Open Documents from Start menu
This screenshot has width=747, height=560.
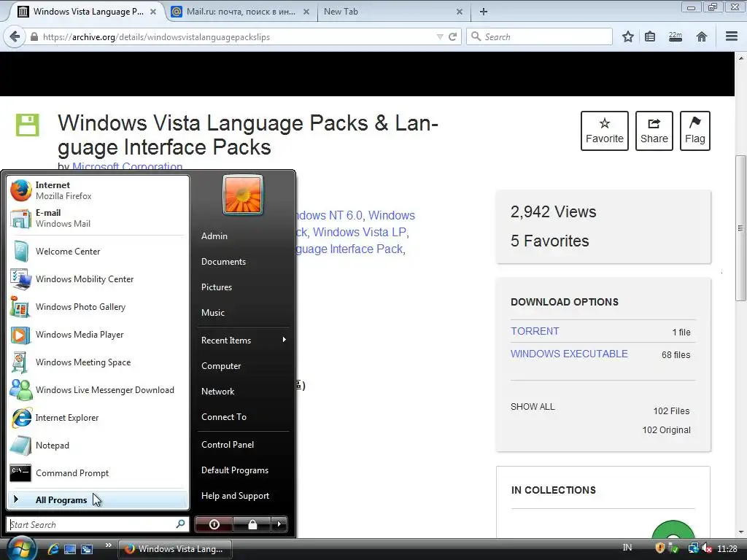pos(223,262)
